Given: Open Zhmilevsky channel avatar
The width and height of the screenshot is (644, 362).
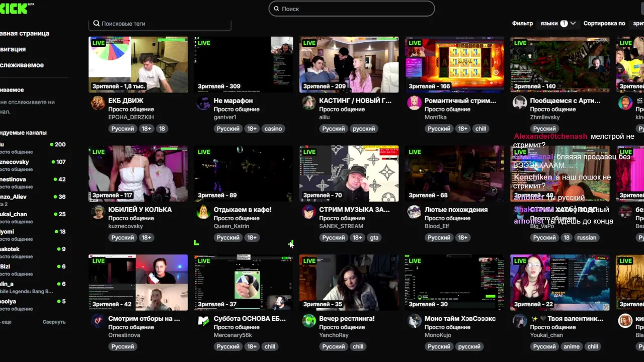Looking at the screenshot, I should click(x=520, y=103).
